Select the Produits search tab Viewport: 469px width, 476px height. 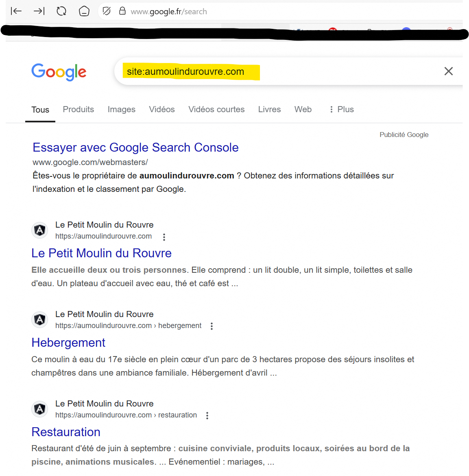point(78,109)
